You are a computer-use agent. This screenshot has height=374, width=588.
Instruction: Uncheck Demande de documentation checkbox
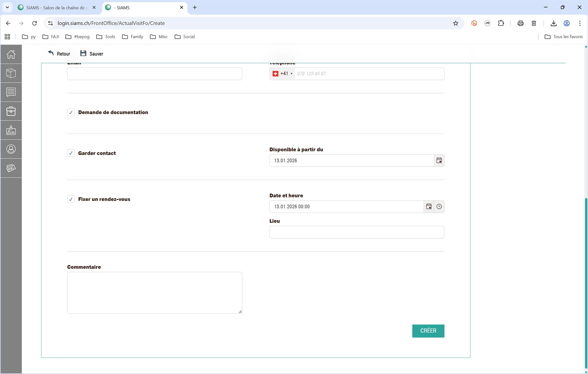point(71,113)
